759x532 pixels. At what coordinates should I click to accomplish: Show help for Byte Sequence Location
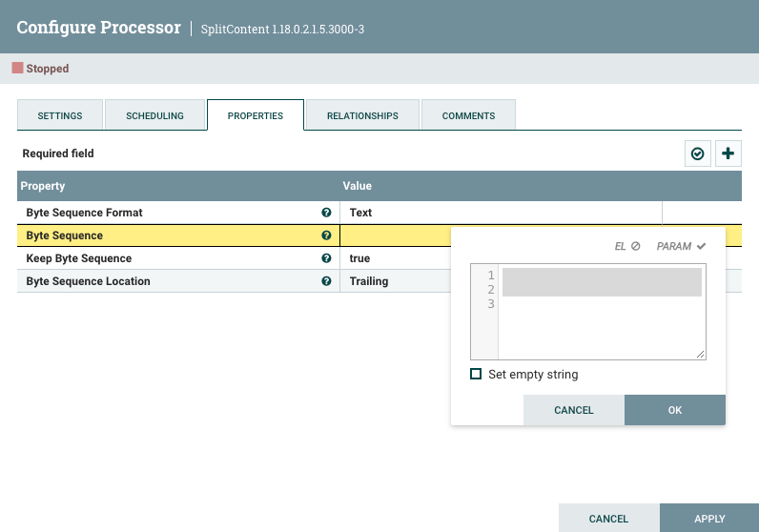click(327, 281)
